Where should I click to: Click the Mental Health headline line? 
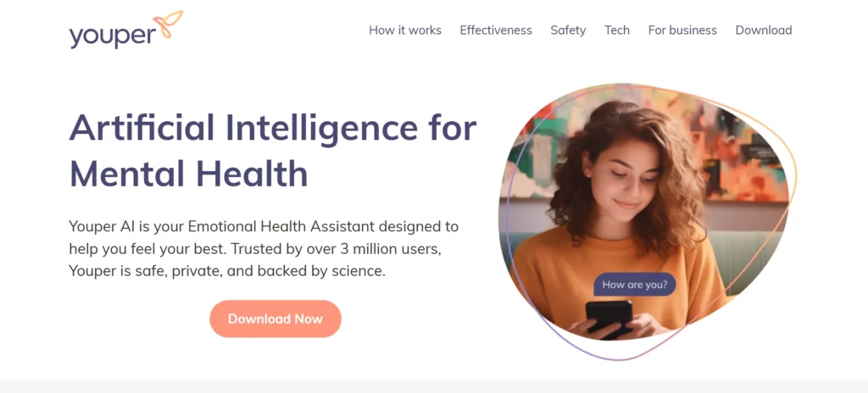(188, 173)
